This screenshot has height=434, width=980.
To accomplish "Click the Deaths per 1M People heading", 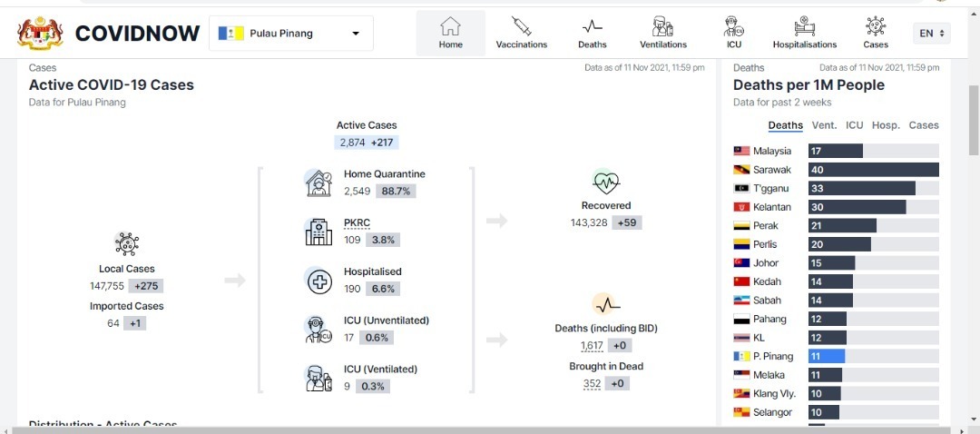I will click(808, 85).
